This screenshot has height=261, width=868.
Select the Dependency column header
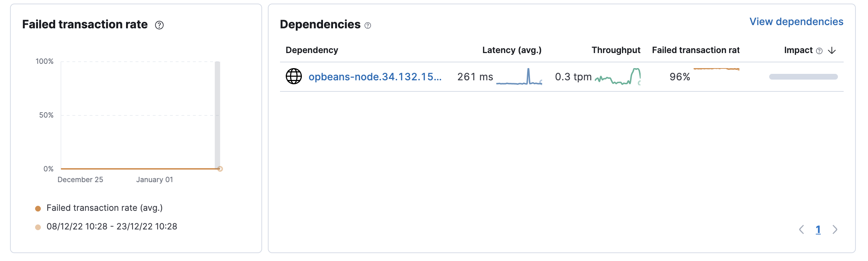(x=312, y=50)
